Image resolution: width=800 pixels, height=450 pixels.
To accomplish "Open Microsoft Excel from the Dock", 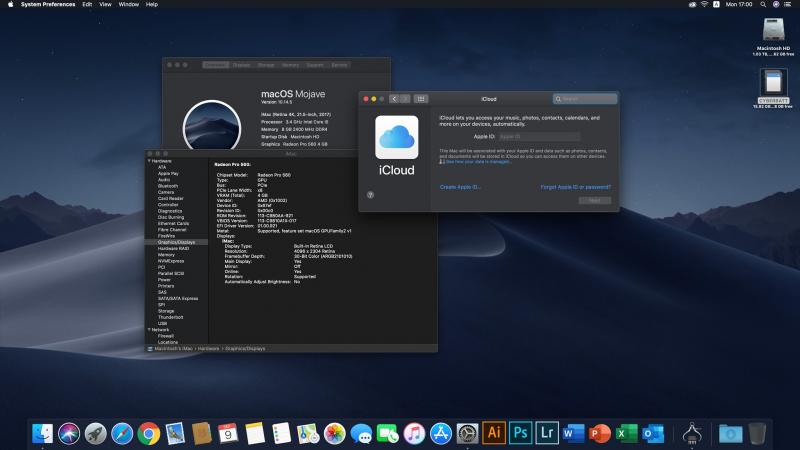I will pyautogui.click(x=627, y=434).
